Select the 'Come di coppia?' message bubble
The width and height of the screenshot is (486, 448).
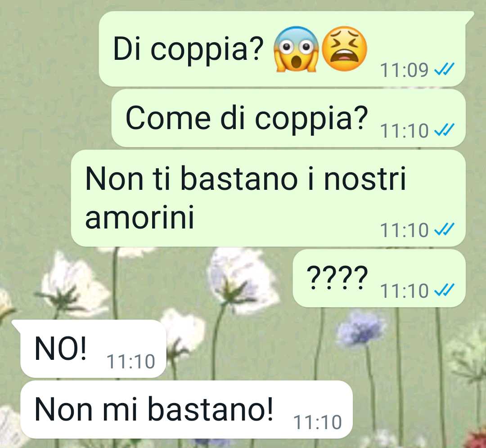[288, 118]
